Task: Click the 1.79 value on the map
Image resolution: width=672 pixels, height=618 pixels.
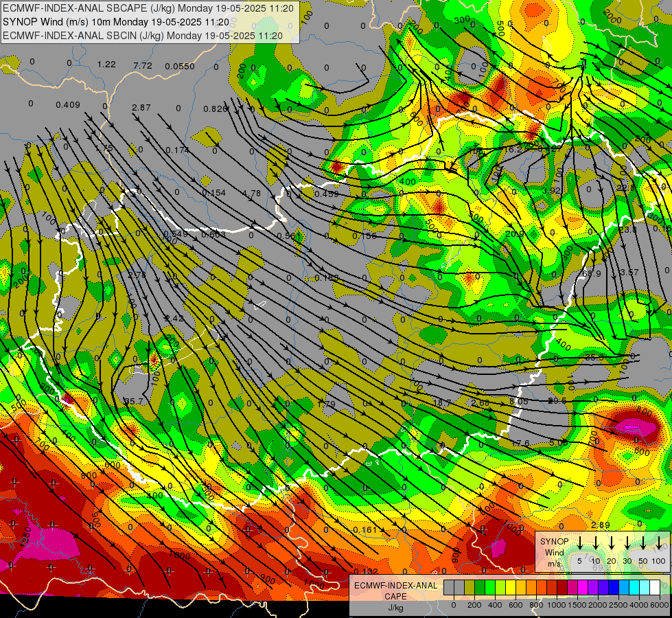Action: pos(326,404)
